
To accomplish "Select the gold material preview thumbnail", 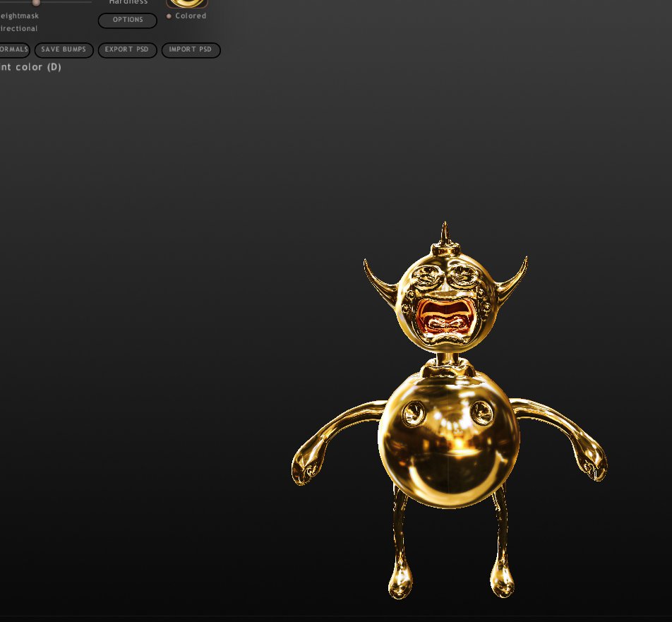I will [187, 4].
